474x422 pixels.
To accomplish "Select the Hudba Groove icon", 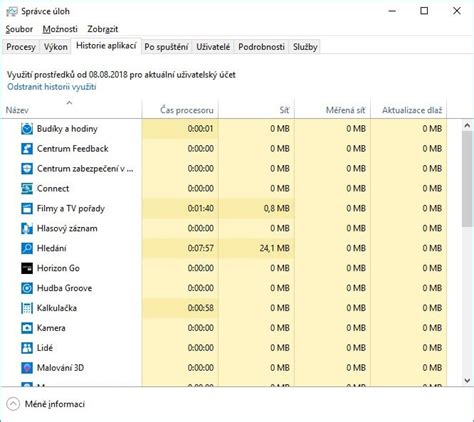I will (x=27, y=288).
